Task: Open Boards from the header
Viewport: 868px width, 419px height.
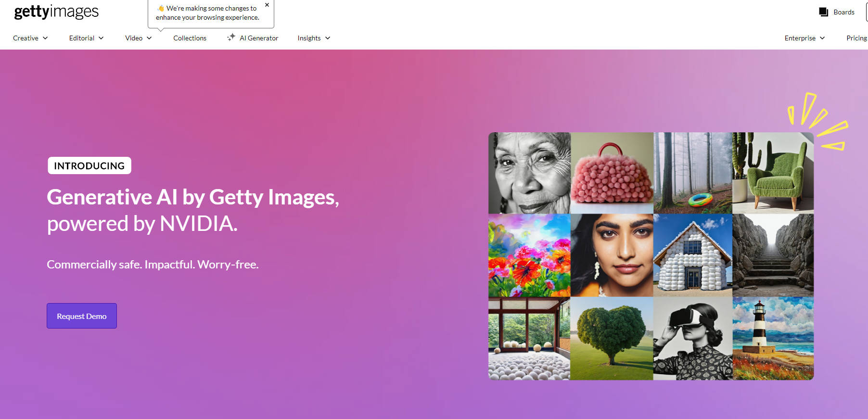Action: click(x=844, y=12)
